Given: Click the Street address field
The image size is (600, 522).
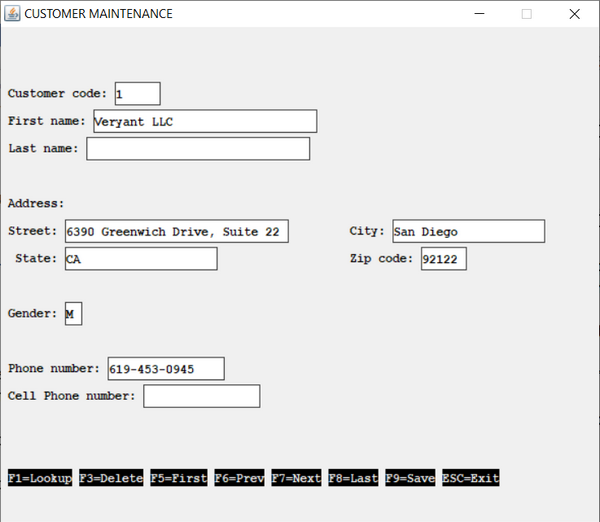Looking at the screenshot, I should tap(176, 232).
